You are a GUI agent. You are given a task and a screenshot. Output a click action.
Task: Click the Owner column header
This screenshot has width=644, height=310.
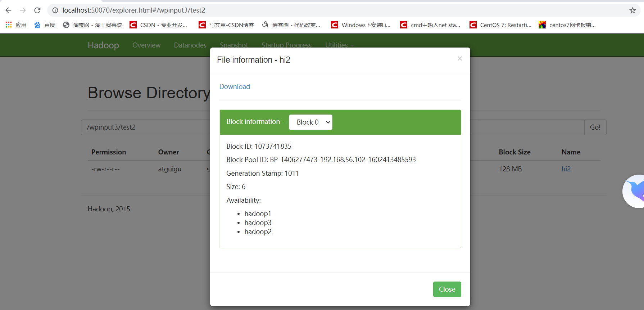[x=168, y=152]
